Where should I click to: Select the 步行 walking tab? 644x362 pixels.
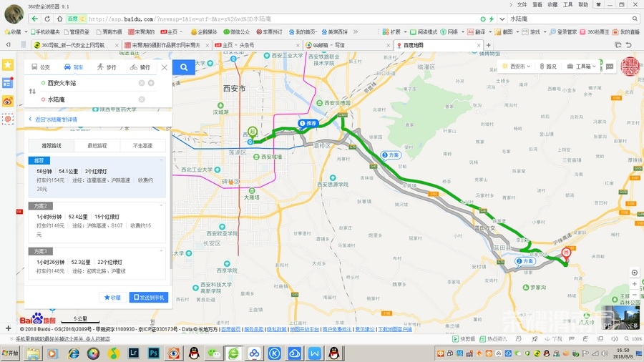coord(107,67)
